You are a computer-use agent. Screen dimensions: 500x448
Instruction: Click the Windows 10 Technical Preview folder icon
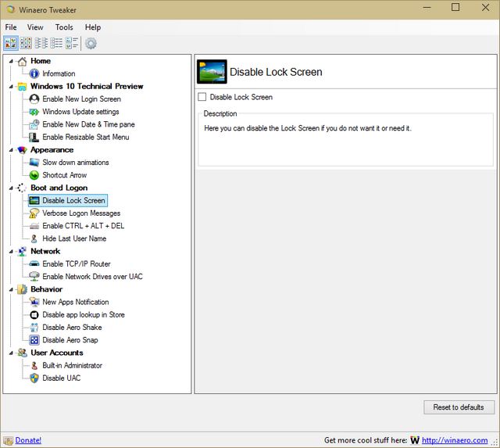pos(23,87)
